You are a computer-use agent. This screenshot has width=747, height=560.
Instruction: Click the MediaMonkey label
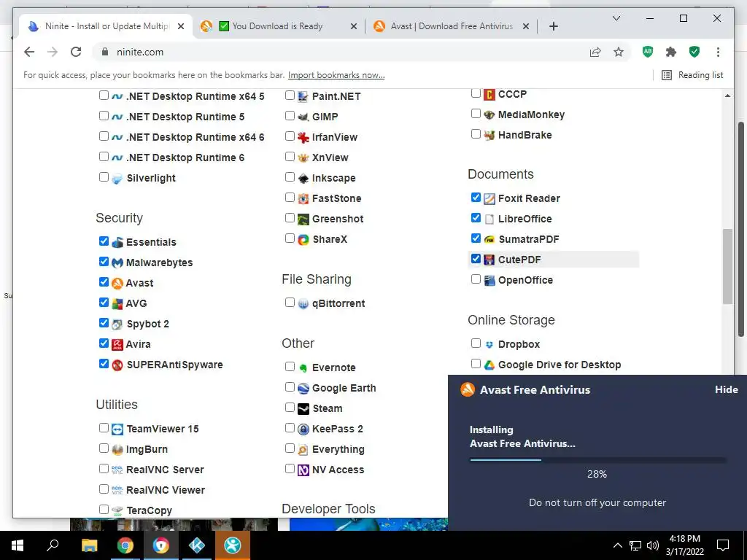click(531, 114)
